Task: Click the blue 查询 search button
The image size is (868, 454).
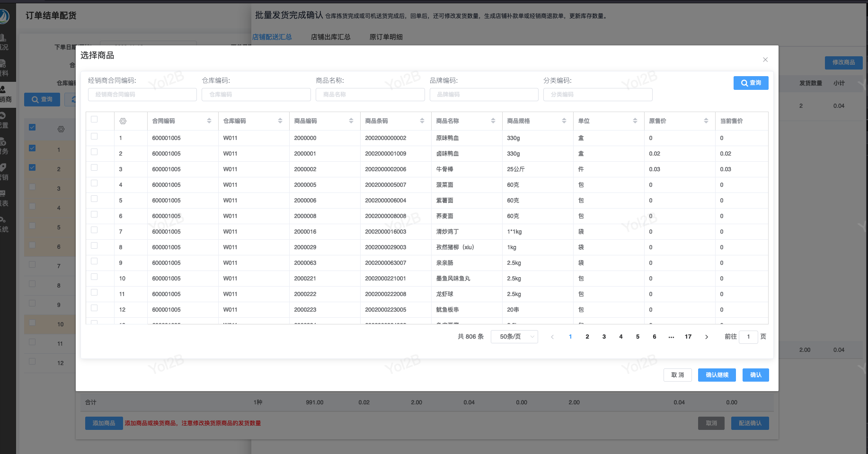Action: (x=751, y=83)
